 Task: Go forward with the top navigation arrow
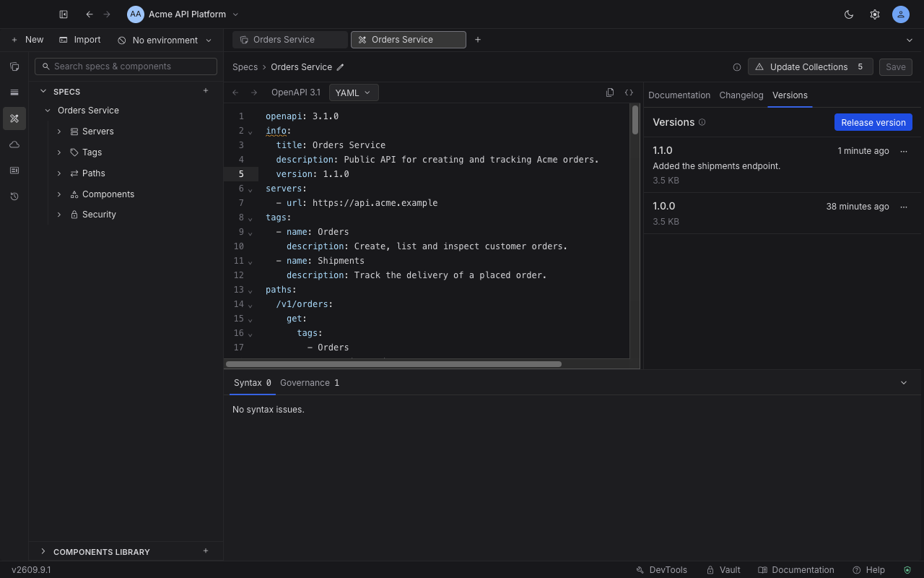pyautogui.click(x=107, y=14)
